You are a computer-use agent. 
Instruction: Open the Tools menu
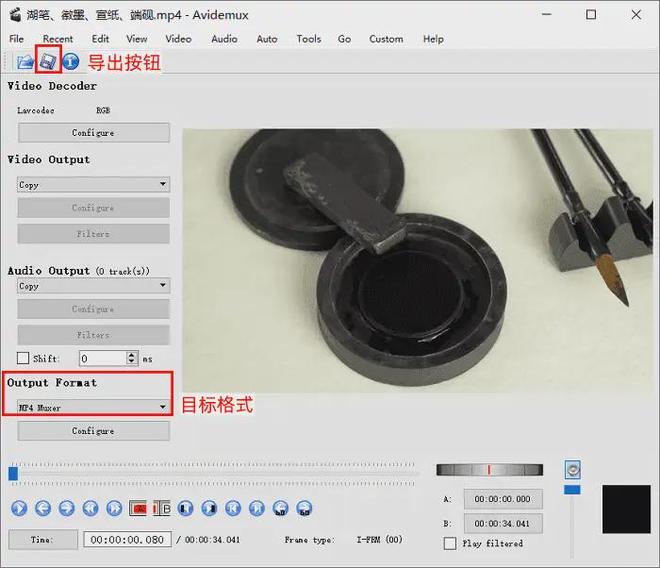point(308,39)
